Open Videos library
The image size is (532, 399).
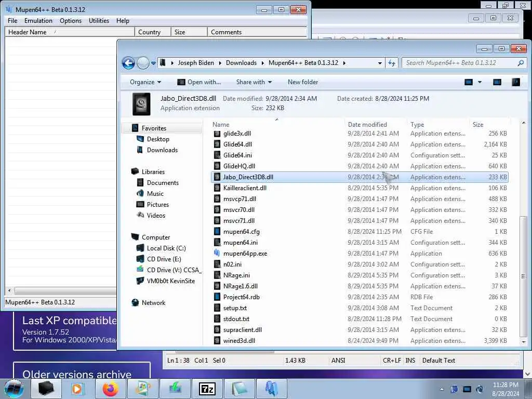(x=156, y=215)
